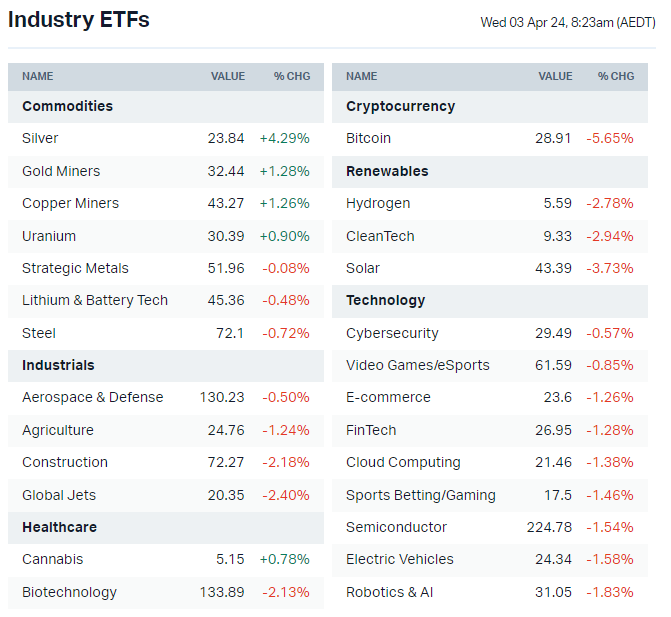Open the Hydrogen ETF entry
Viewport: 671px width, 617px height.
378,203
